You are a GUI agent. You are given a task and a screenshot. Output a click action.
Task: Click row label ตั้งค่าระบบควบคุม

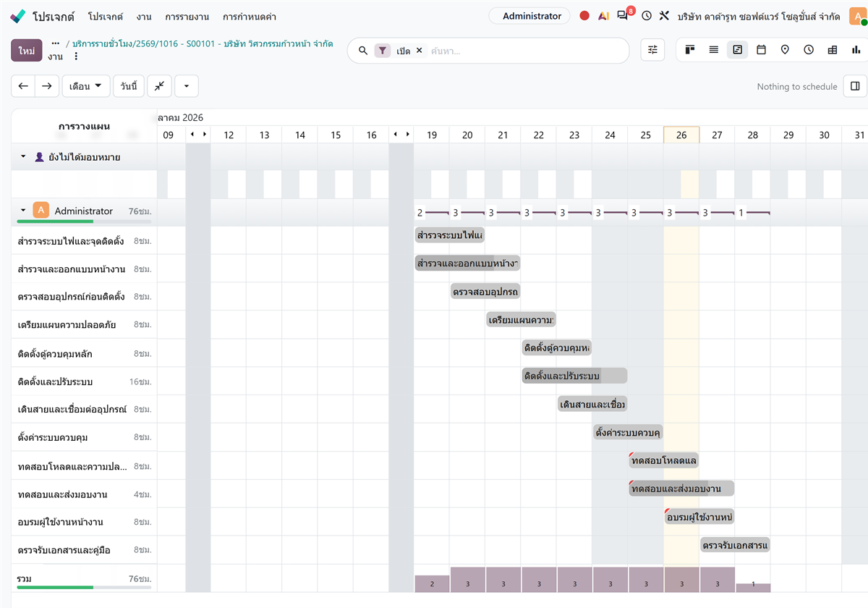(x=53, y=438)
